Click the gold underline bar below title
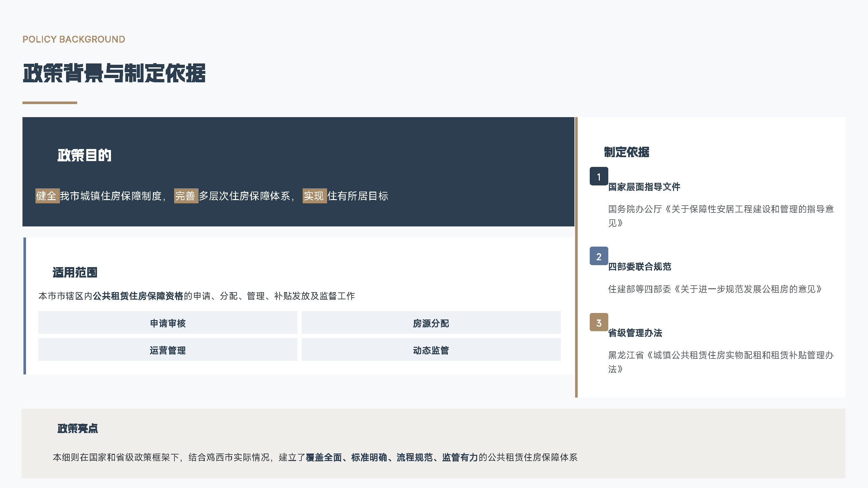This screenshot has height=488, width=868. tap(49, 102)
